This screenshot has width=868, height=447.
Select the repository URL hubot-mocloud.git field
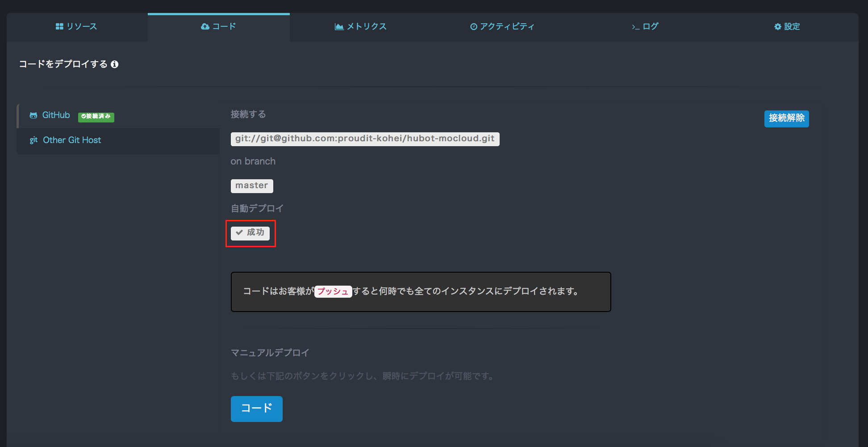[x=365, y=139]
